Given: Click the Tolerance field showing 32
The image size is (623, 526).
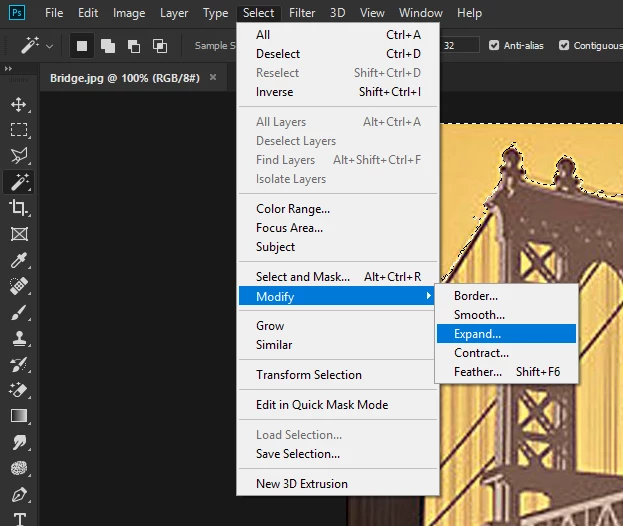Looking at the screenshot, I should tap(460, 45).
